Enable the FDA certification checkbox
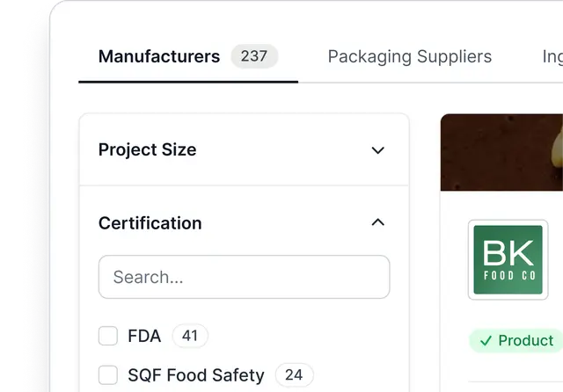Screen dimensions: 563x392 (x=108, y=336)
